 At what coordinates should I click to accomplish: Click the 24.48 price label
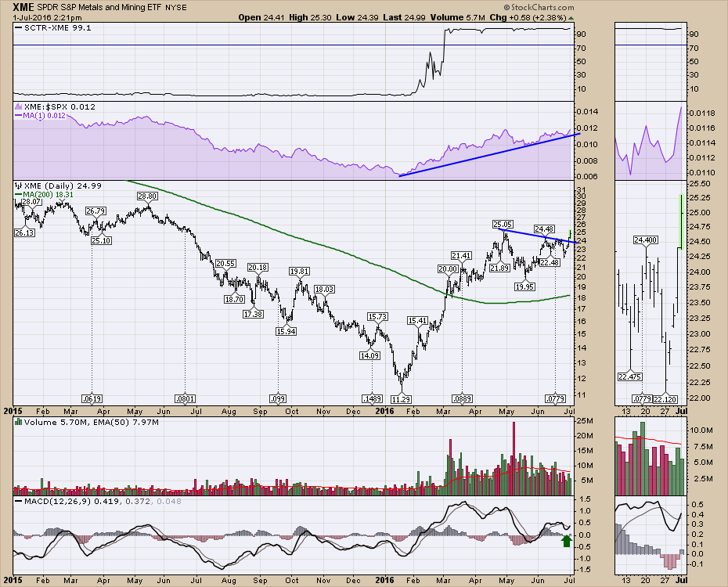click(x=544, y=229)
